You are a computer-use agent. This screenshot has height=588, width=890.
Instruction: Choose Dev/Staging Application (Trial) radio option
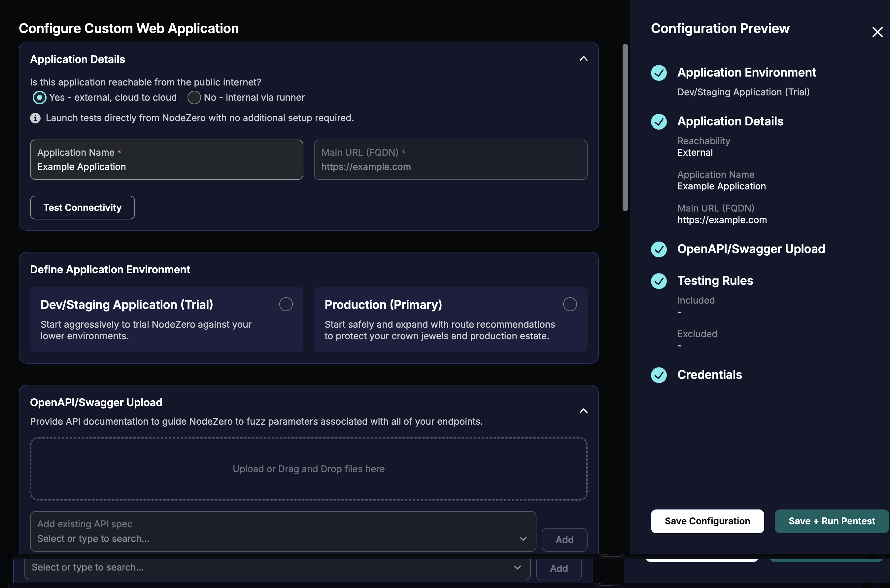(x=286, y=304)
